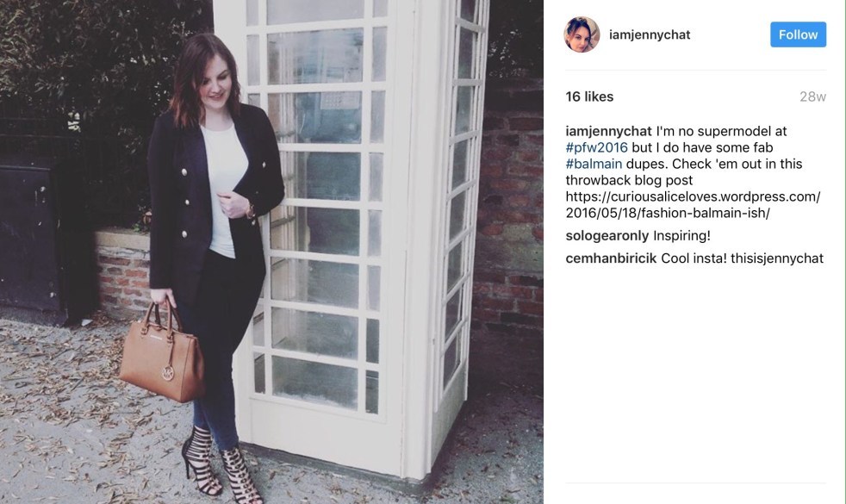Image resolution: width=846 pixels, height=504 pixels.
Task: Click the curiousaliceloves blog URL text
Action: pos(693,204)
